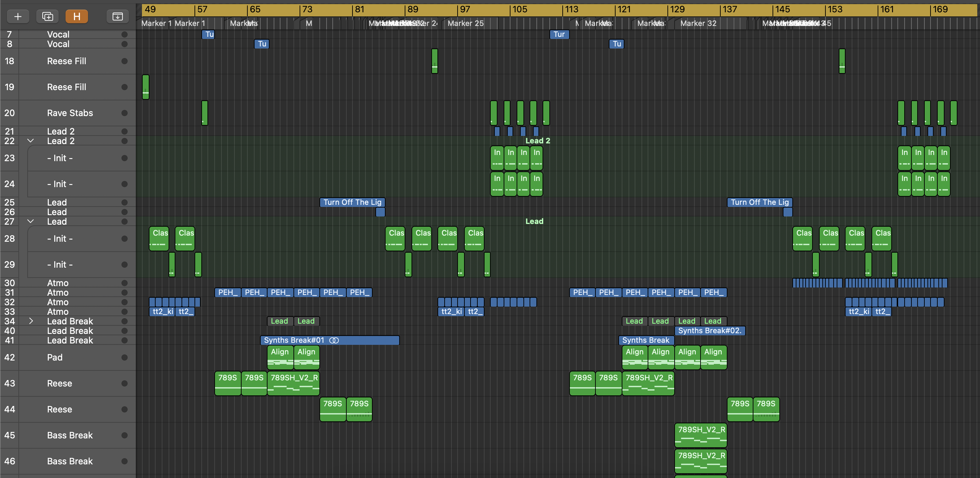Select the Synths Break#02 audio region
This screenshot has width=980, height=478.
(710, 331)
